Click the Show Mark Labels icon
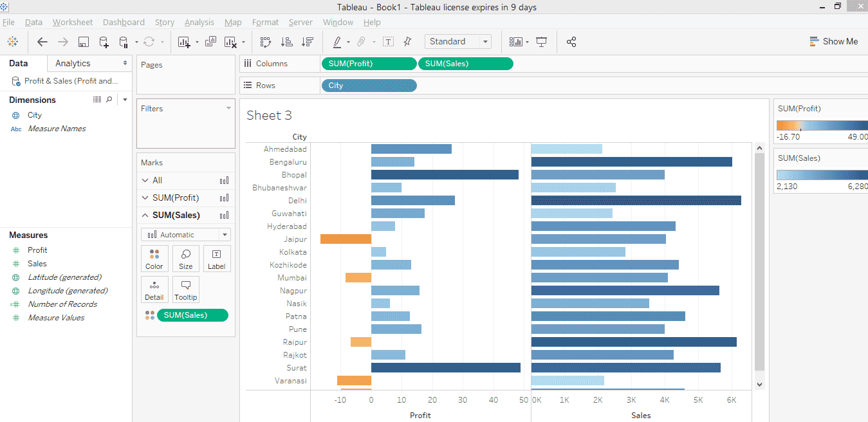Image resolution: width=868 pixels, height=422 pixels. click(387, 41)
